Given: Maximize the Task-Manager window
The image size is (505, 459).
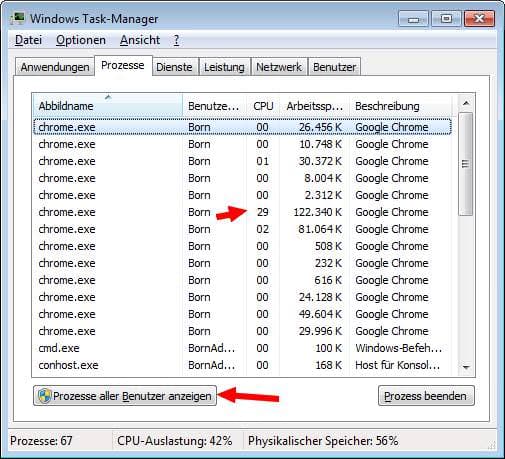Looking at the screenshot, I should click(446, 19).
